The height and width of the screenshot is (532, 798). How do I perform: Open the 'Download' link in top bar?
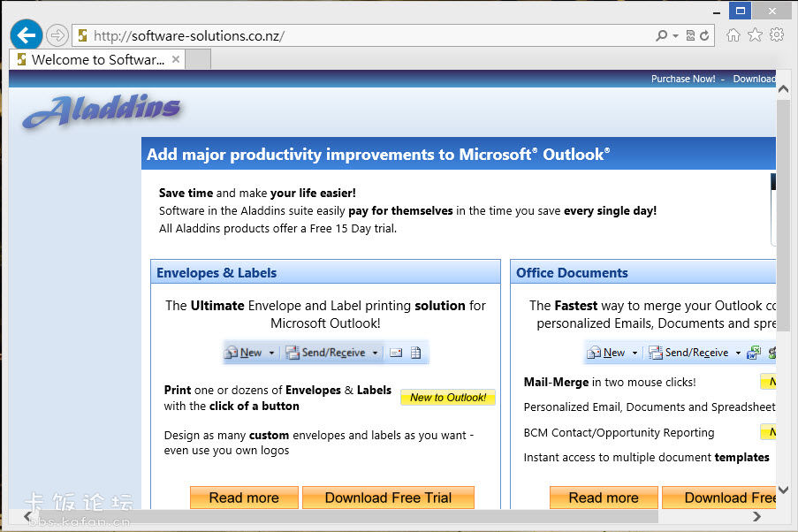pos(754,79)
